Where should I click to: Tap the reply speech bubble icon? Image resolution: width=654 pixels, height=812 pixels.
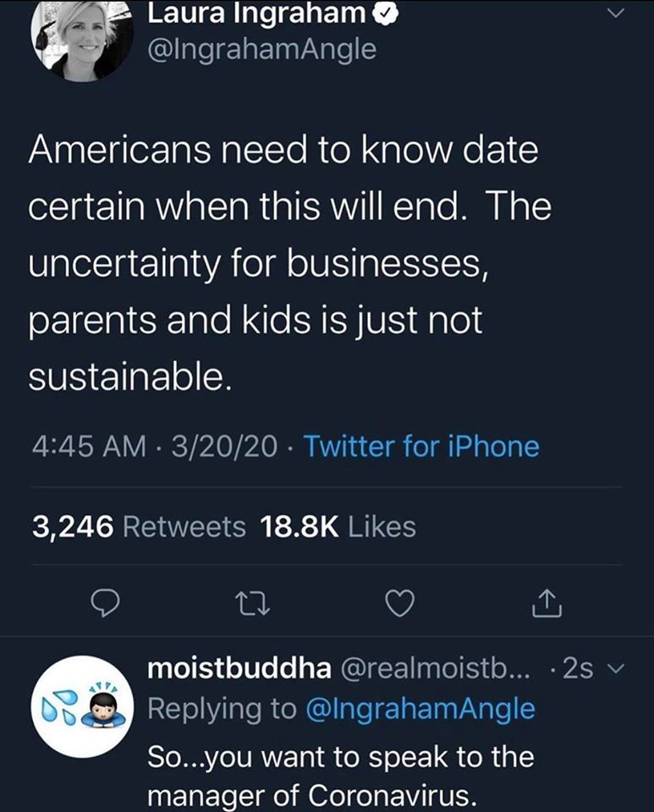105,603
